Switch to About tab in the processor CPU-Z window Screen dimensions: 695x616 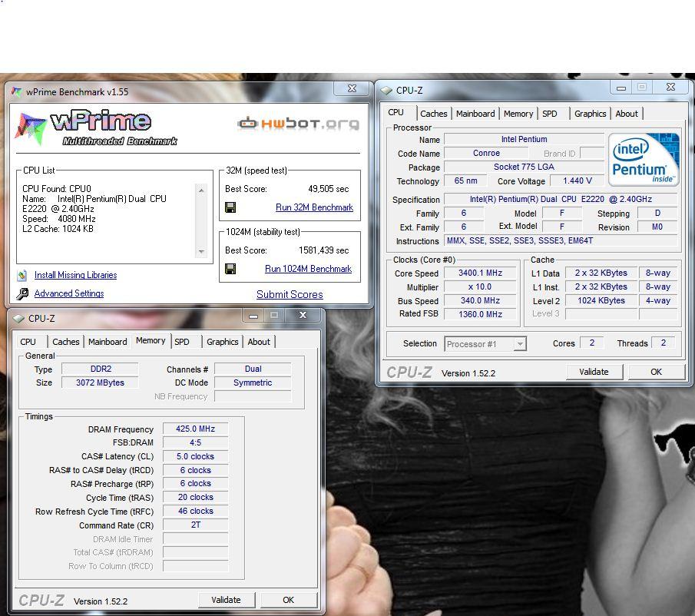coord(627,114)
